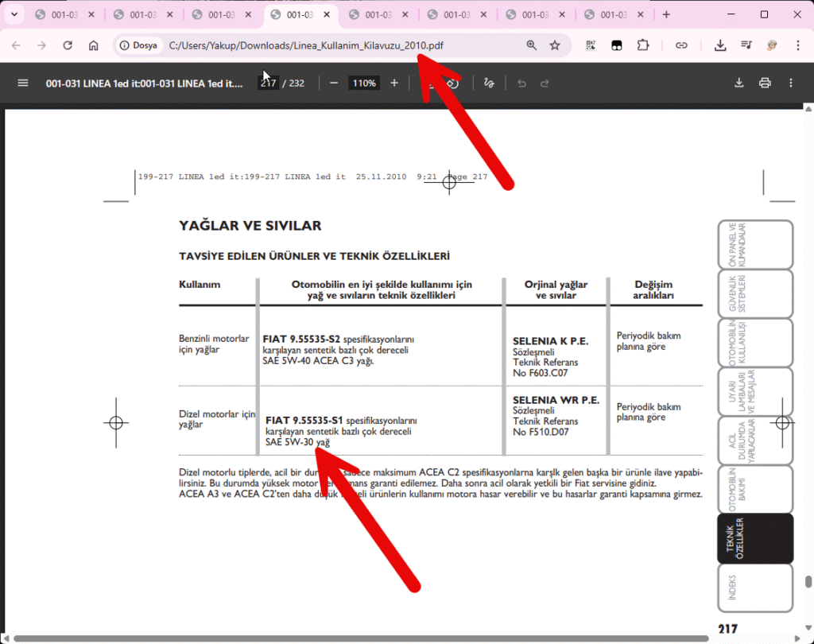814x644 pixels.
Task: Download the PDF file
Action: tap(738, 83)
